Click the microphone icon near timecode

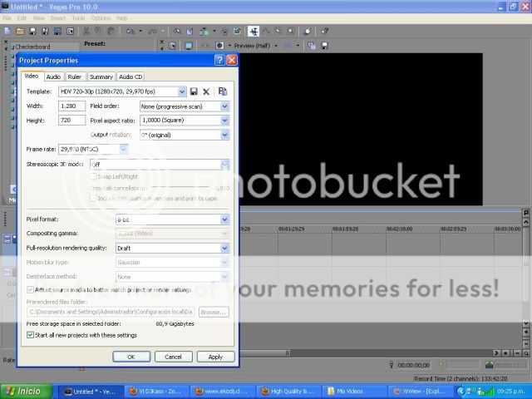click(392, 365)
